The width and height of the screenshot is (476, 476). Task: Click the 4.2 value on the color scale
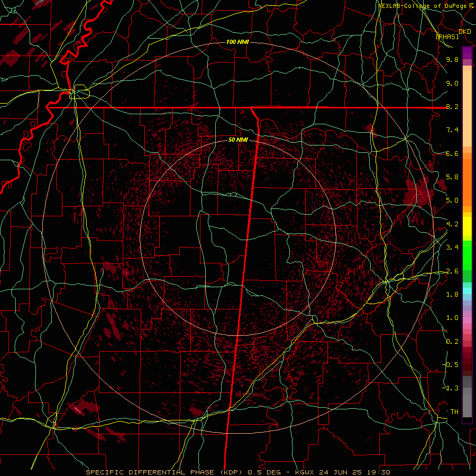[x=452, y=224]
